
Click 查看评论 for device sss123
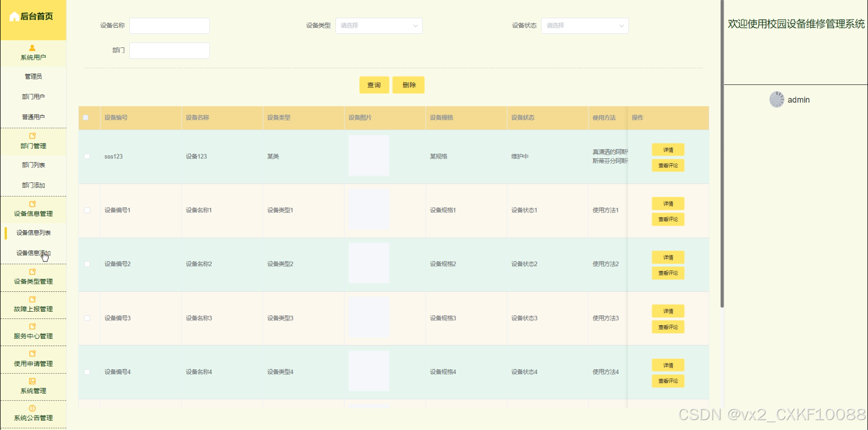668,166
